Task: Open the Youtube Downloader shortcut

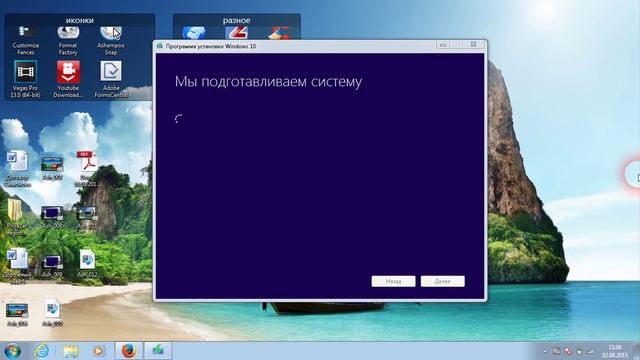Action: coord(68,79)
